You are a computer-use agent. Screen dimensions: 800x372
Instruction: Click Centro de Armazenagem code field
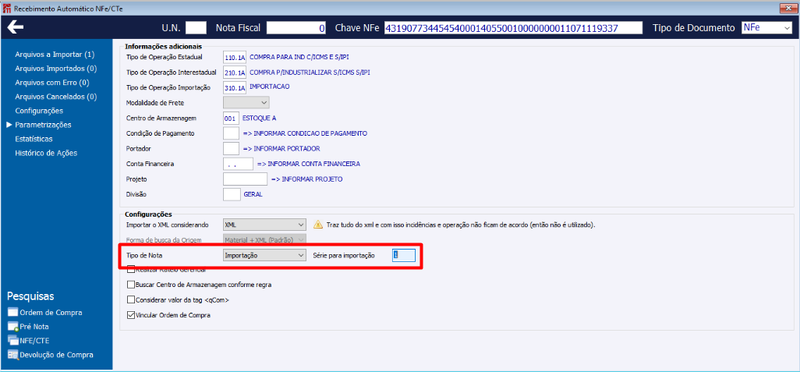tap(231, 118)
